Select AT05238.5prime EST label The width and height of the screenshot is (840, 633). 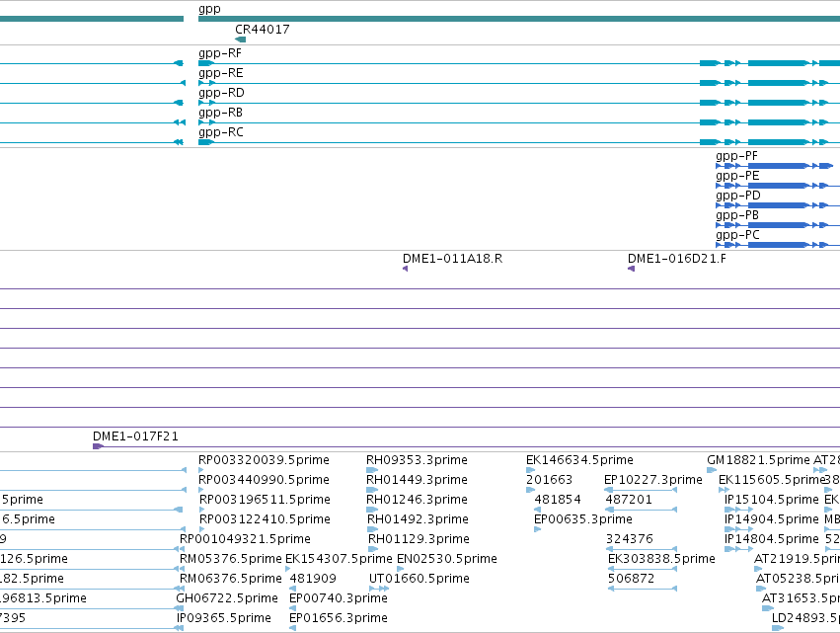[x=799, y=579]
